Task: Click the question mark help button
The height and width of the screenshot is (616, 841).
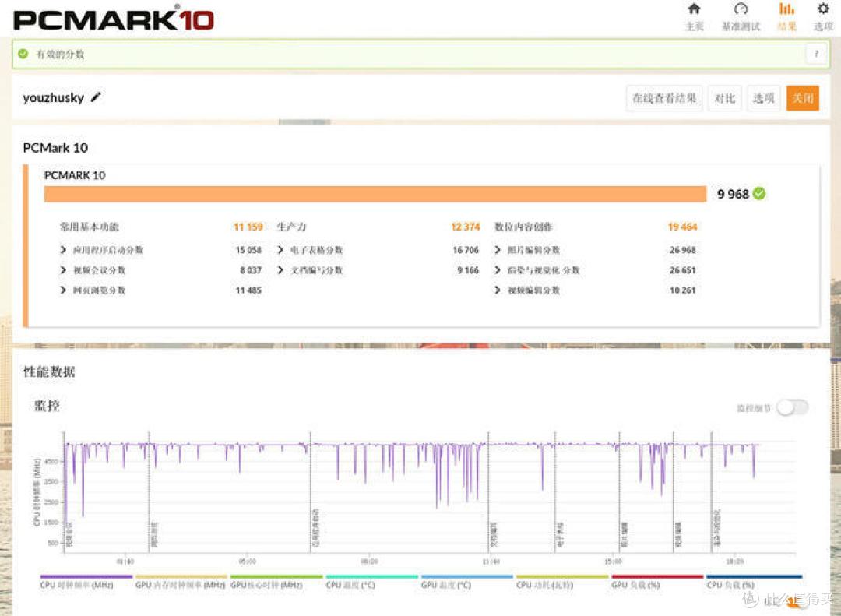Action: tap(816, 54)
